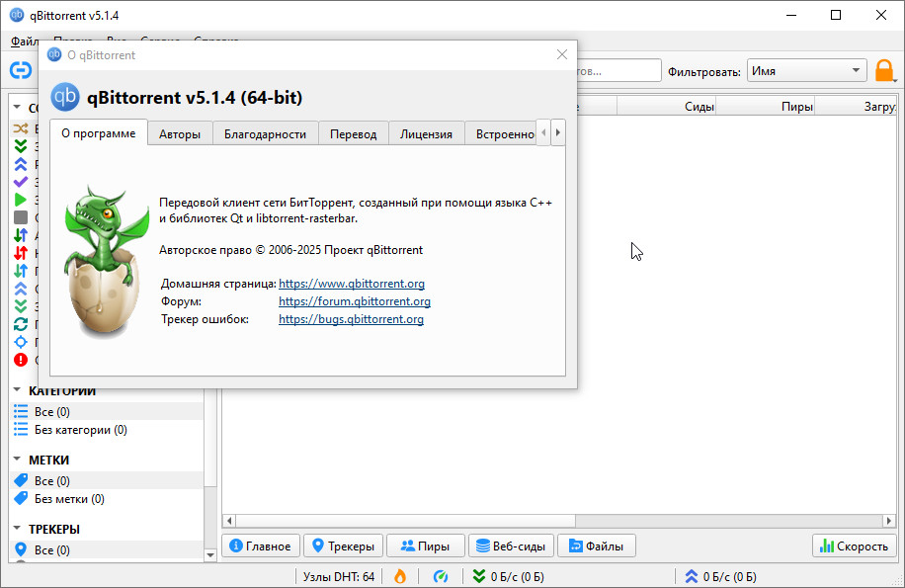Open the Файлы panel button
The width and height of the screenshot is (905, 588).
click(596, 546)
